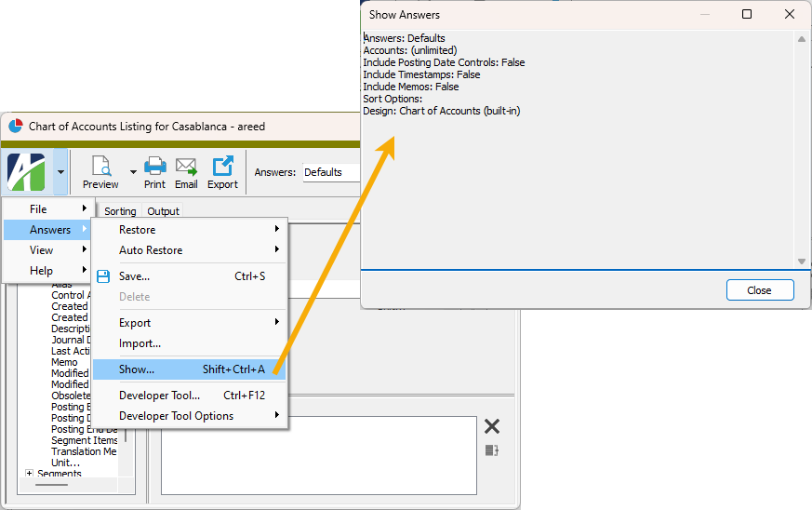This screenshot has height=510, width=812.
Task: Click the Answers field showing Defaults
Action: [331, 172]
